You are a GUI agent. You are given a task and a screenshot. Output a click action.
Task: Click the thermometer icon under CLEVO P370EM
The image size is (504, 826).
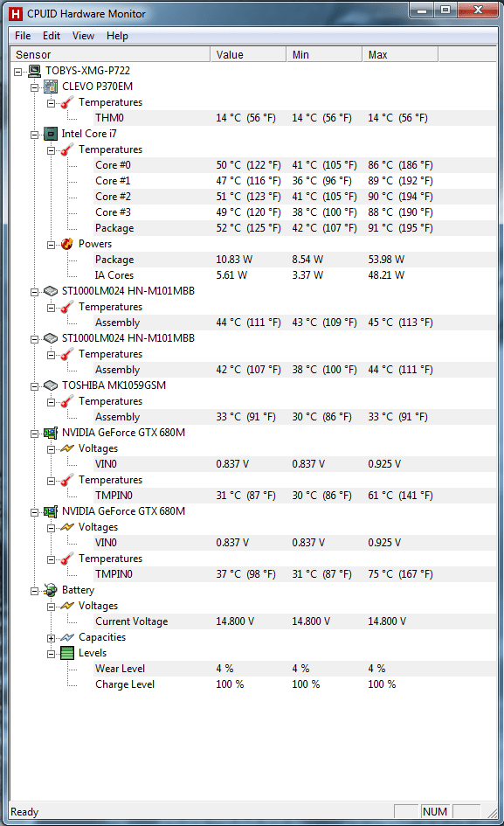tap(67, 102)
